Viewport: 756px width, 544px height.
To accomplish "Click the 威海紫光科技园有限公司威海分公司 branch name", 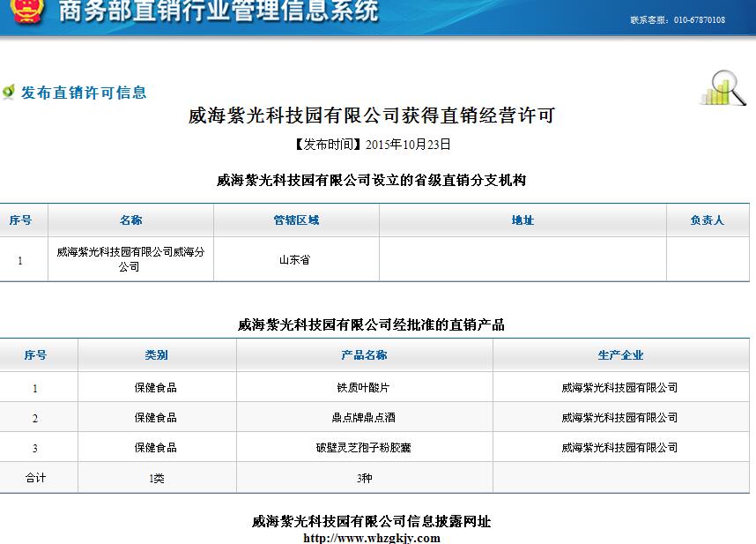I will 130,258.
